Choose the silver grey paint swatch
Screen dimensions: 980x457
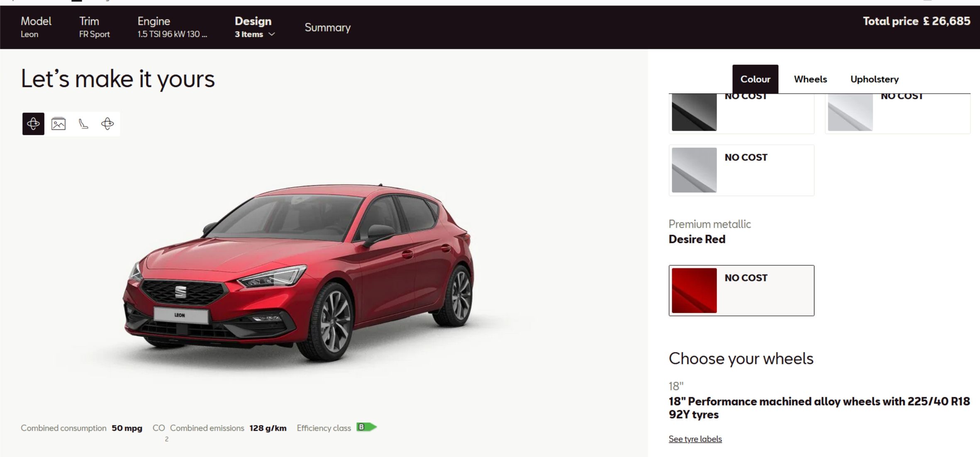point(694,170)
